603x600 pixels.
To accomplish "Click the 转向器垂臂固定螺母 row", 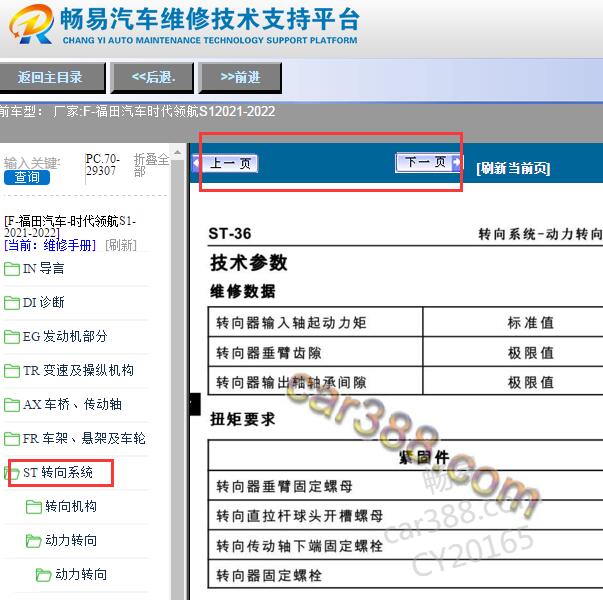I will 406,486.
